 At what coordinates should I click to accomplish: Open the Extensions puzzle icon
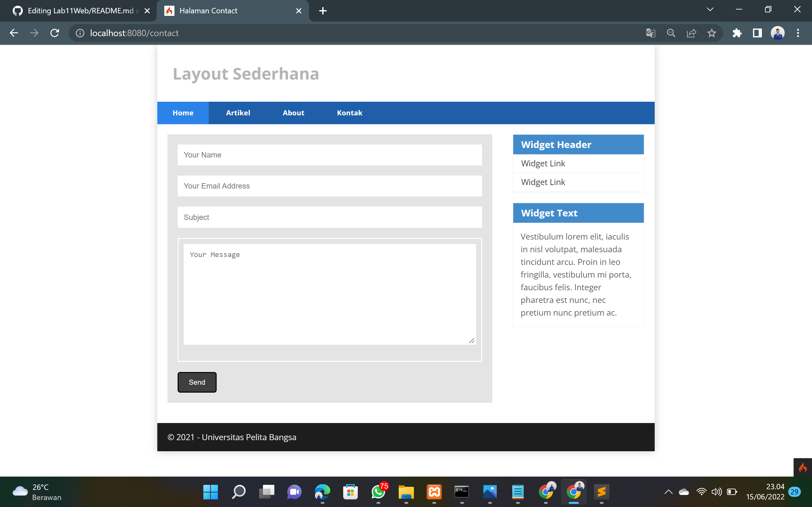(x=737, y=33)
